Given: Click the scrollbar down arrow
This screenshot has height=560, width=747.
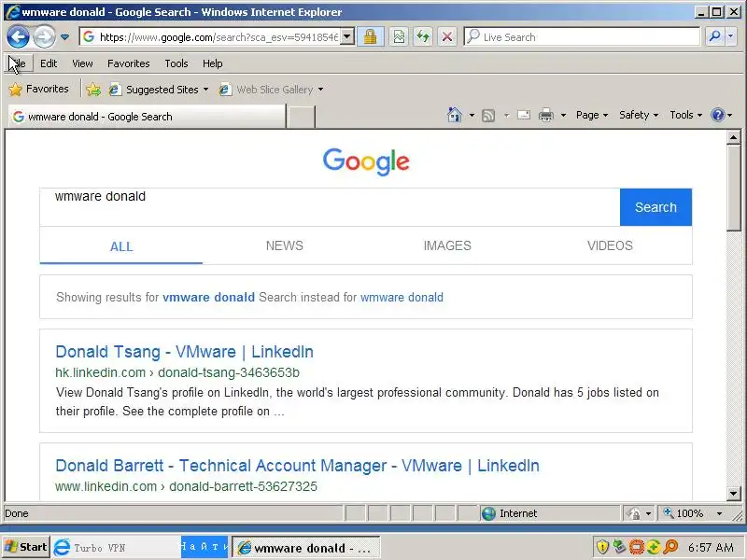Looking at the screenshot, I should pos(733,494).
